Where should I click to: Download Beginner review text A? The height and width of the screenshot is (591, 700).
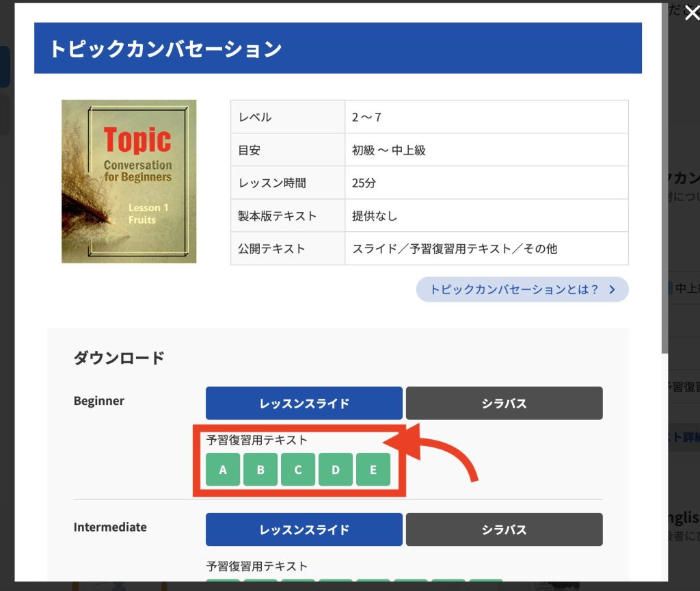pos(223,469)
